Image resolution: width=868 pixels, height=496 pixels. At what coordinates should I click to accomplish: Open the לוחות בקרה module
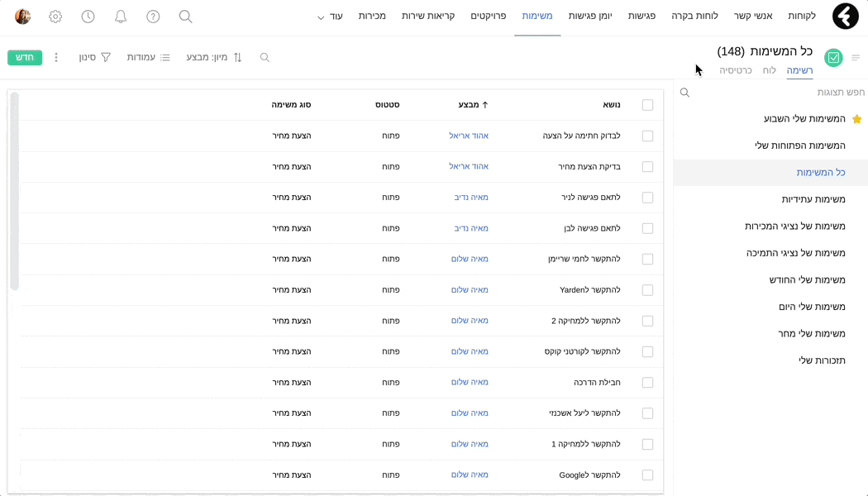(x=694, y=16)
